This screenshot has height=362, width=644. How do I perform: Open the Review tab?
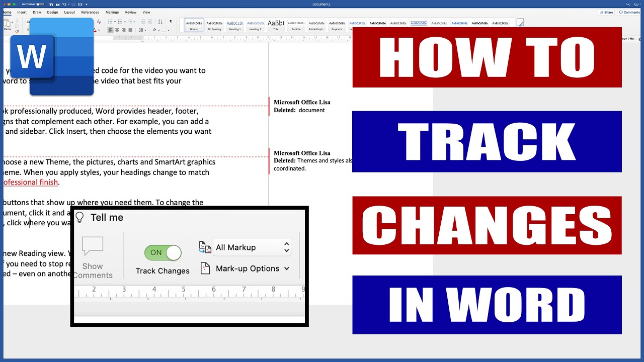coord(131,12)
